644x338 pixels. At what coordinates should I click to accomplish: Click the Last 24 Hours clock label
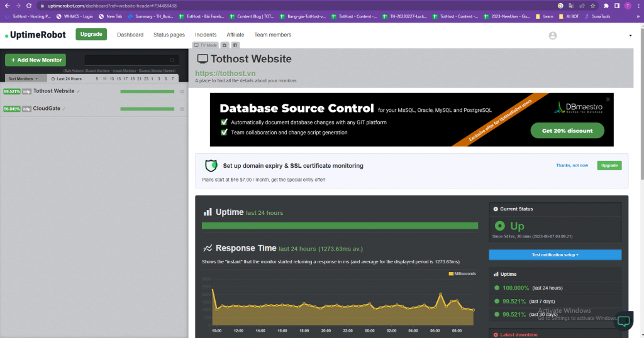67,79
